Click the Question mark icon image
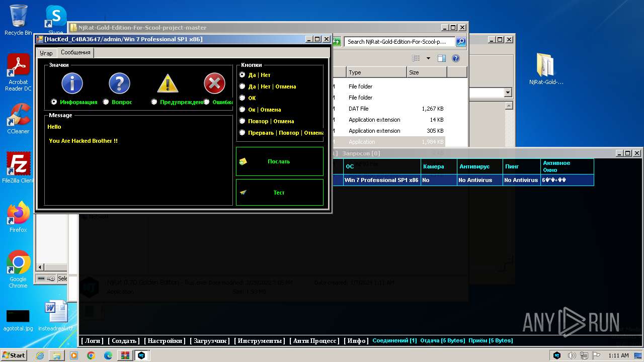 (x=119, y=83)
